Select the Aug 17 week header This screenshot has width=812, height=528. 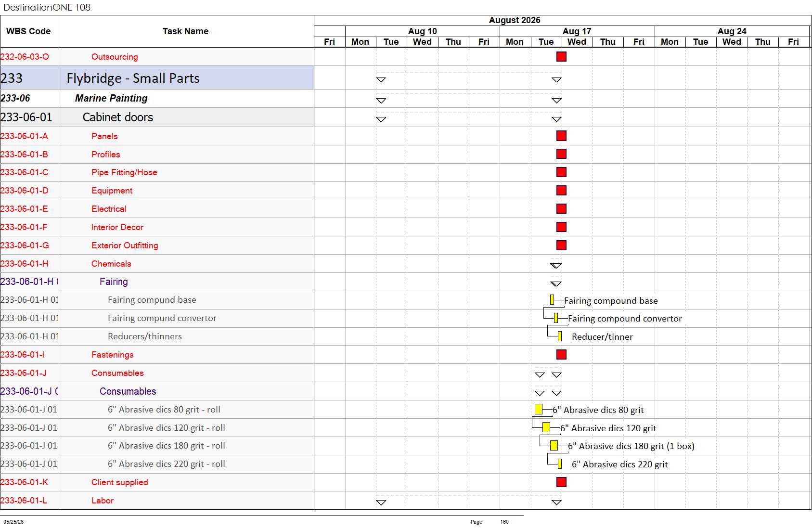point(577,31)
